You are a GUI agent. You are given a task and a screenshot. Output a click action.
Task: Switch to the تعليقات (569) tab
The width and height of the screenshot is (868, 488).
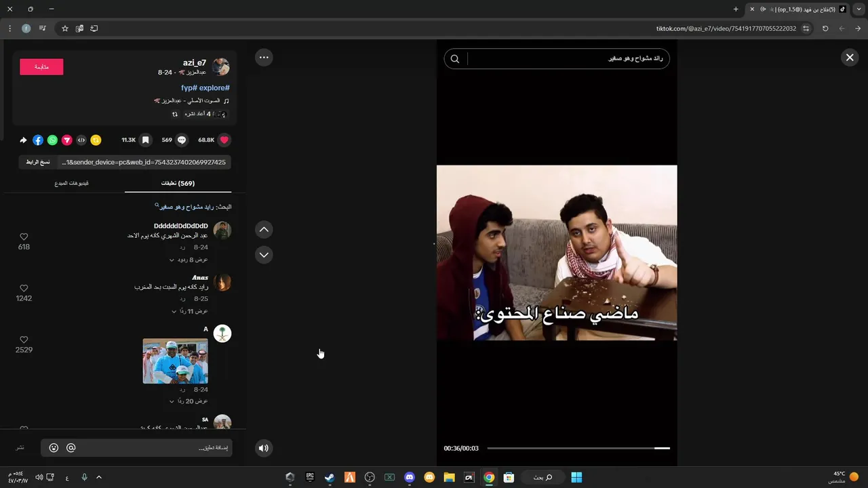pyautogui.click(x=178, y=183)
